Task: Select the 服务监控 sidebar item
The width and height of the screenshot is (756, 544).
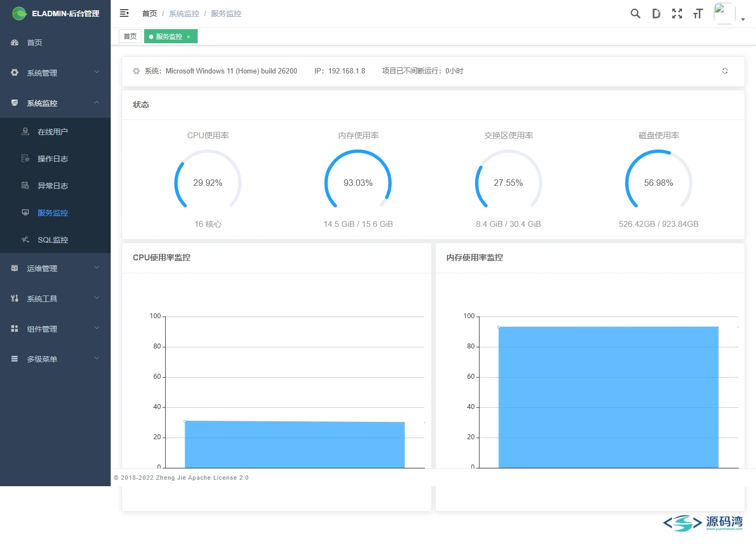Action: (x=55, y=212)
